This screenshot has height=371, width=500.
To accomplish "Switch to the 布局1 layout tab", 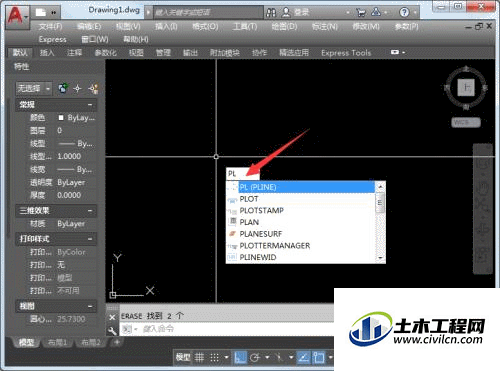I will 57,342.
